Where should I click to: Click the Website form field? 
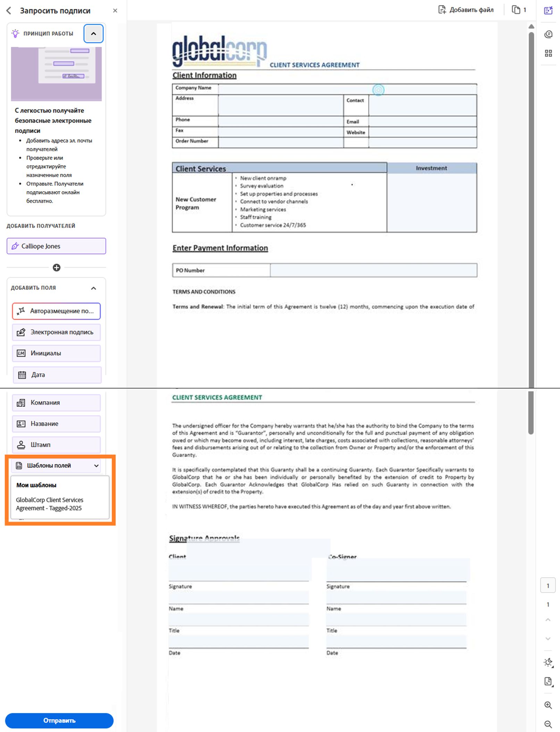423,132
